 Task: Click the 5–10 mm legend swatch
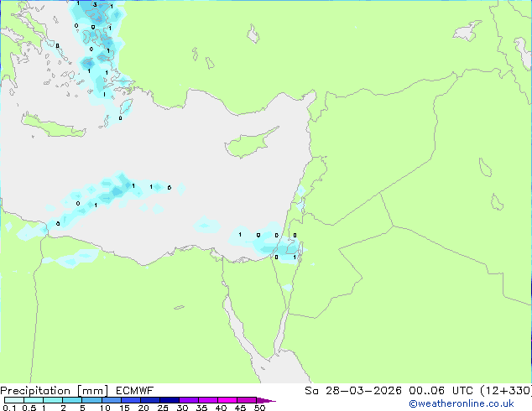tap(91, 400)
